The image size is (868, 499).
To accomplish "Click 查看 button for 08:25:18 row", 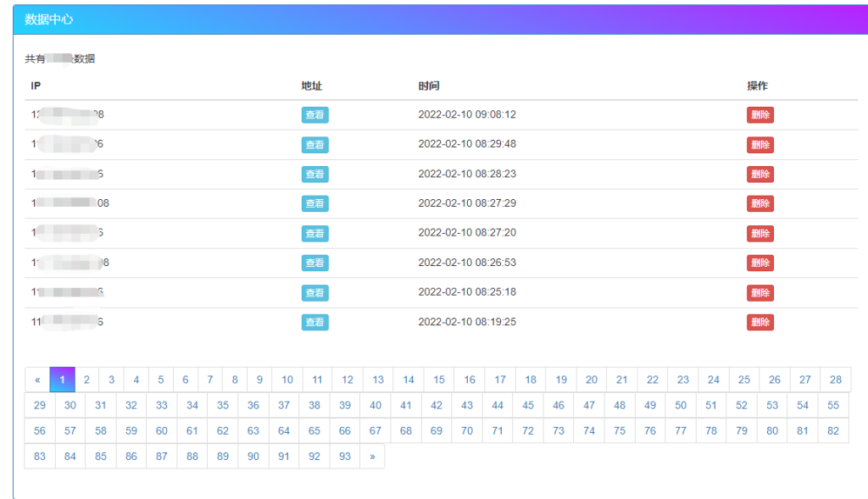I will pos(315,292).
